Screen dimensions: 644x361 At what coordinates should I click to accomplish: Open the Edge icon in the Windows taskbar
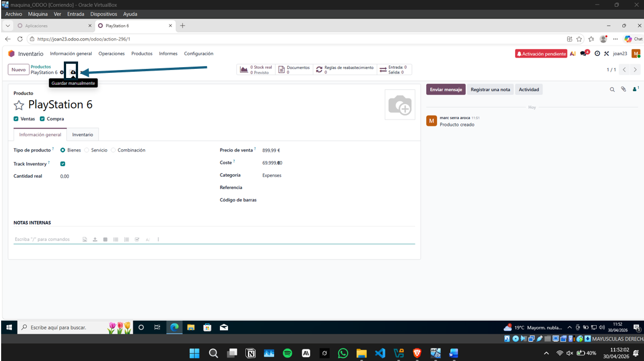click(174, 327)
